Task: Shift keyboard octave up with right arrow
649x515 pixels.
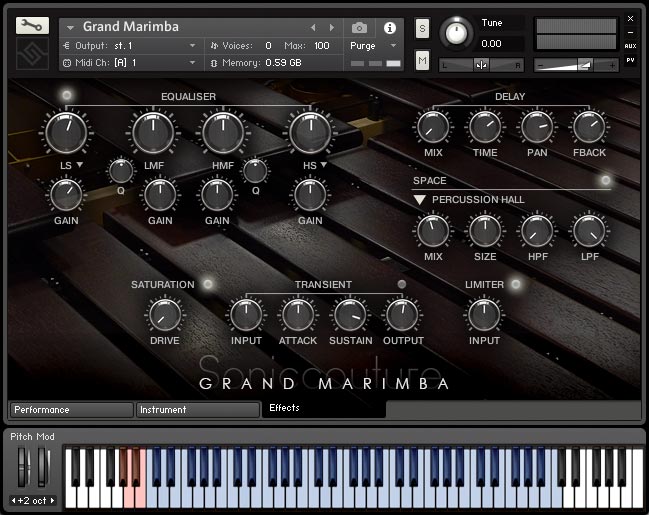Action: (x=53, y=501)
